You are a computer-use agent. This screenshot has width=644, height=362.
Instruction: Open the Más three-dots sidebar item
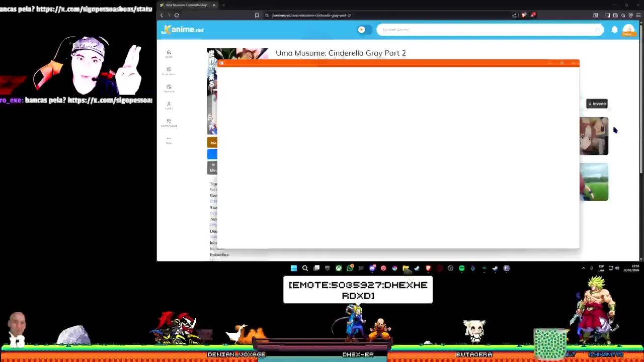point(169,140)
